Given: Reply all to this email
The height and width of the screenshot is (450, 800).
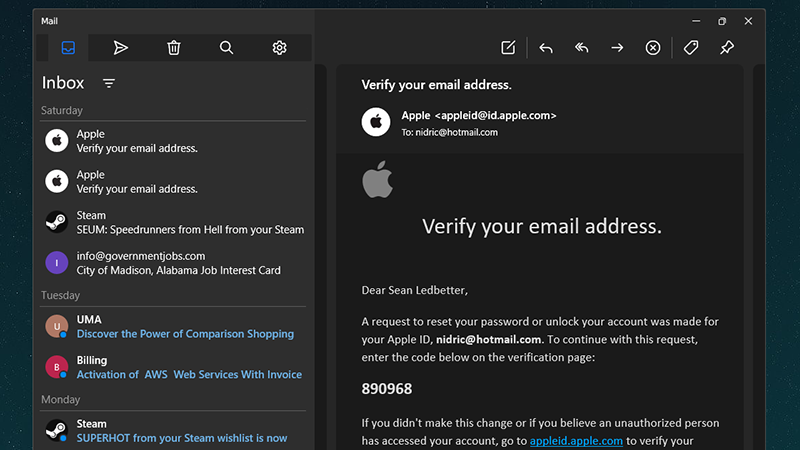Looking at the screenshot, I should click(x=582, y=47).
